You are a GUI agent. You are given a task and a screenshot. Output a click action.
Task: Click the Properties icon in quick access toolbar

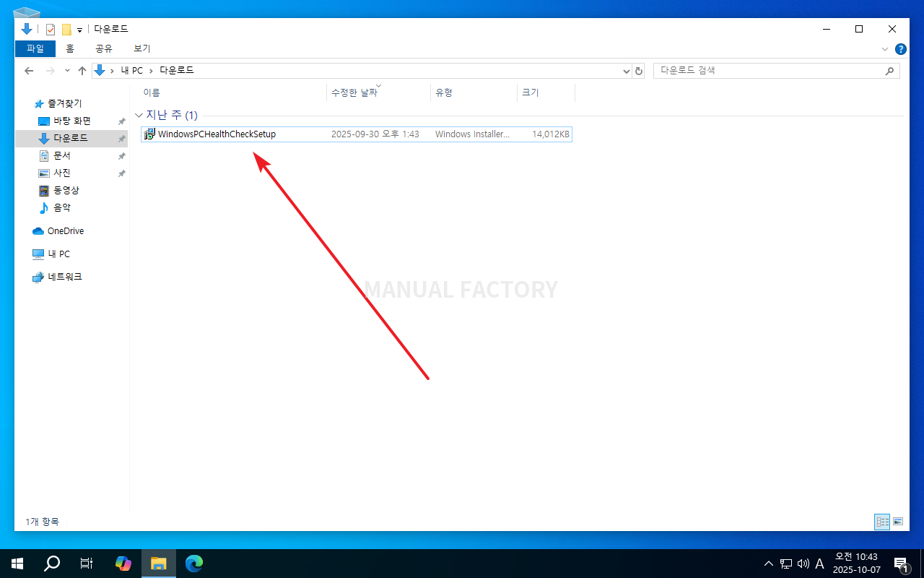click(x=51, y=30)
